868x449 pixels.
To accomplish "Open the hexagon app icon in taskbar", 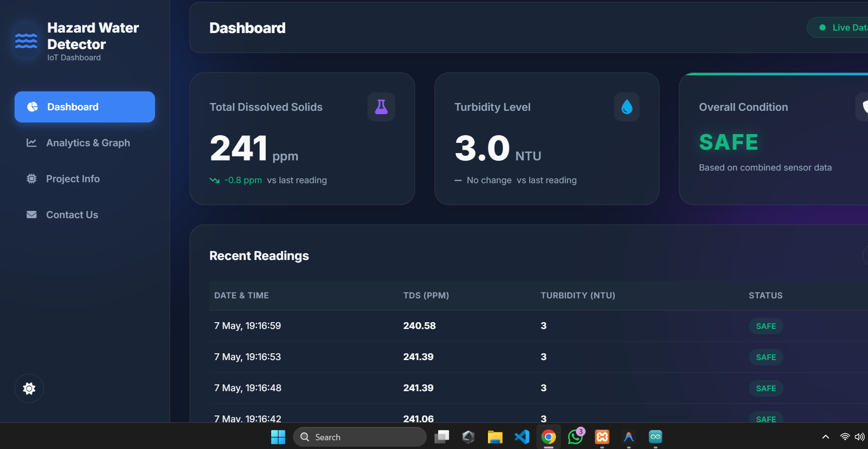I will pos(469,437).
